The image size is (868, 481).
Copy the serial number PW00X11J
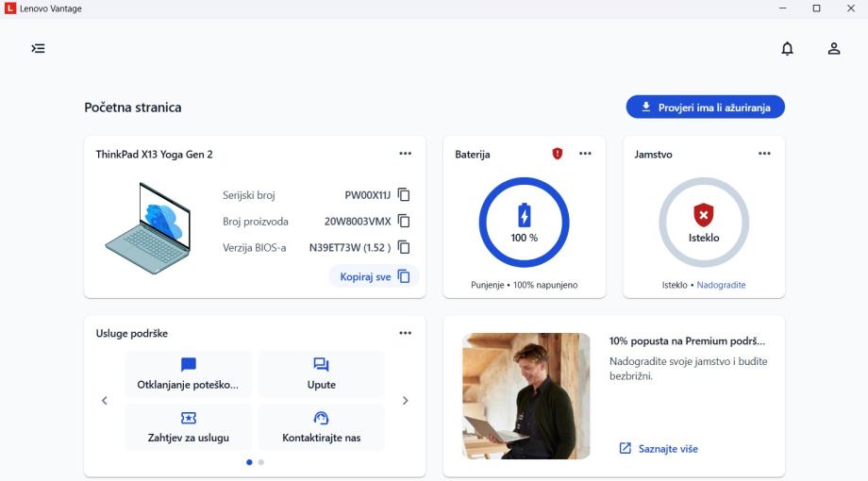pos(404,195)
